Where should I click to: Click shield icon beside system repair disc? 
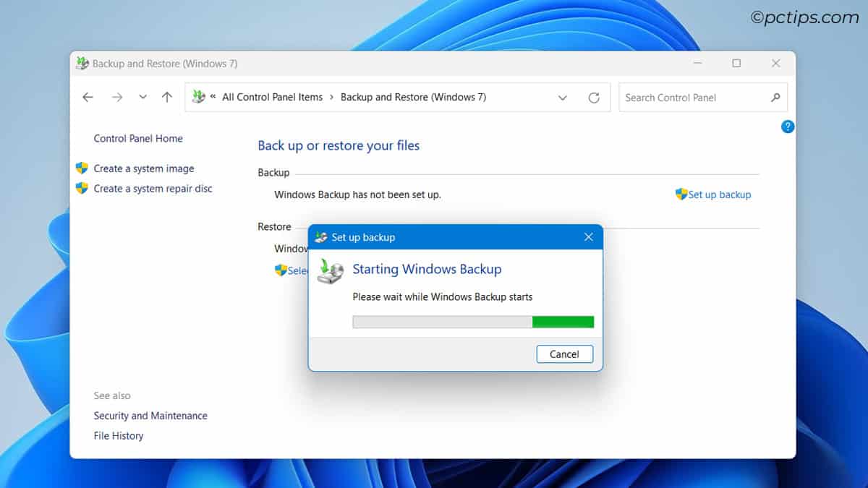(82, 188)
